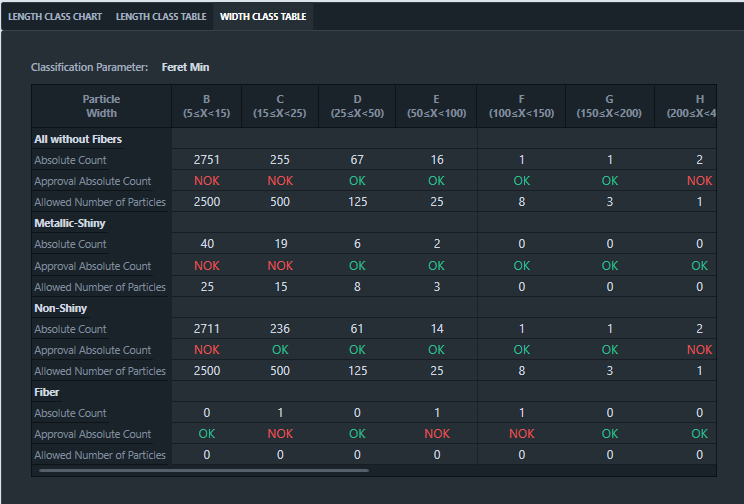Select column header F (100≤X<150)

(521, 106)
